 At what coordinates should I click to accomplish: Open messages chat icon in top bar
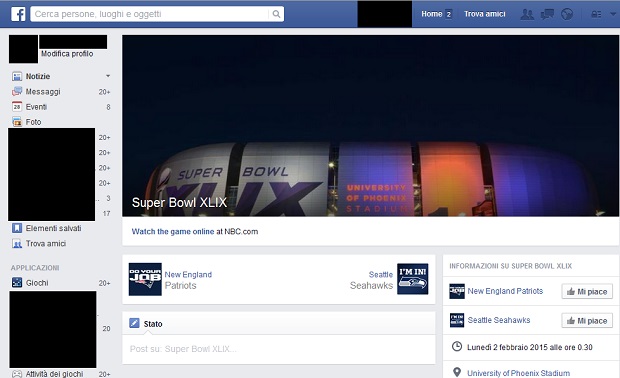click(x=547, y=14)
